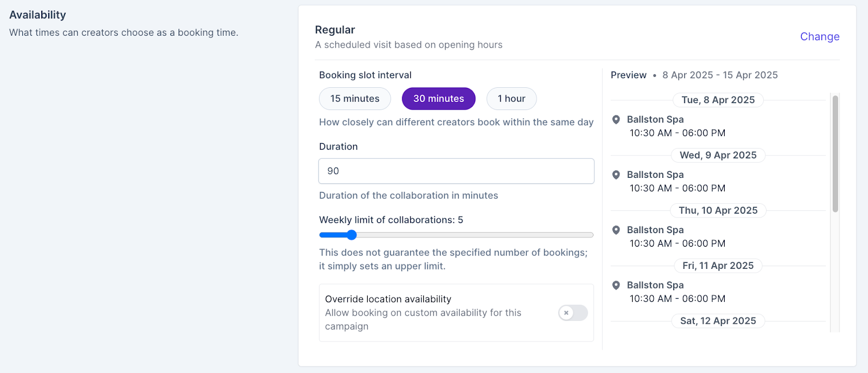Viewport: 868px width, 373px height.
Task: Select the 15 minutes booking slot interval
Action: [355, 99]
